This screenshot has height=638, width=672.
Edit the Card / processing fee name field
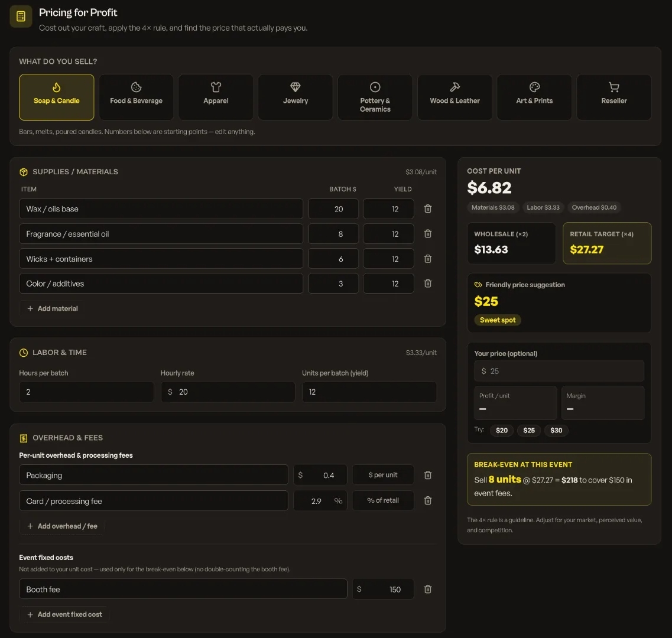154,500
